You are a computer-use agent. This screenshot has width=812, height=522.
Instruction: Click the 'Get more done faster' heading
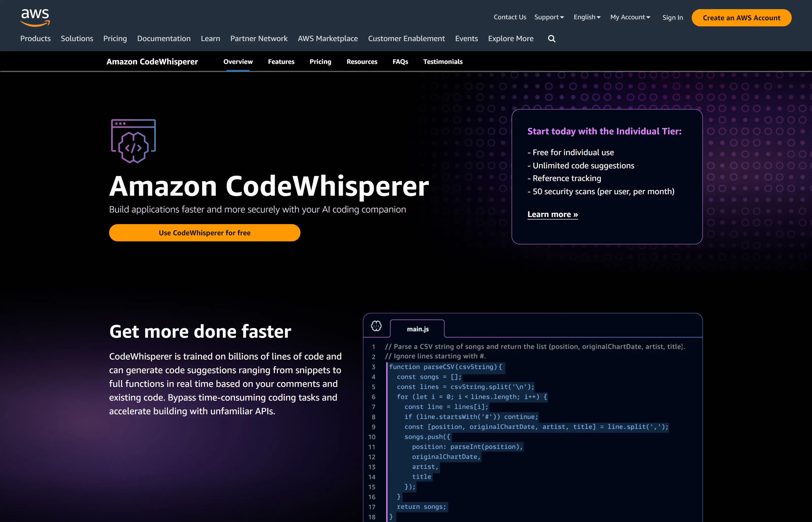[x=200, y=332]
